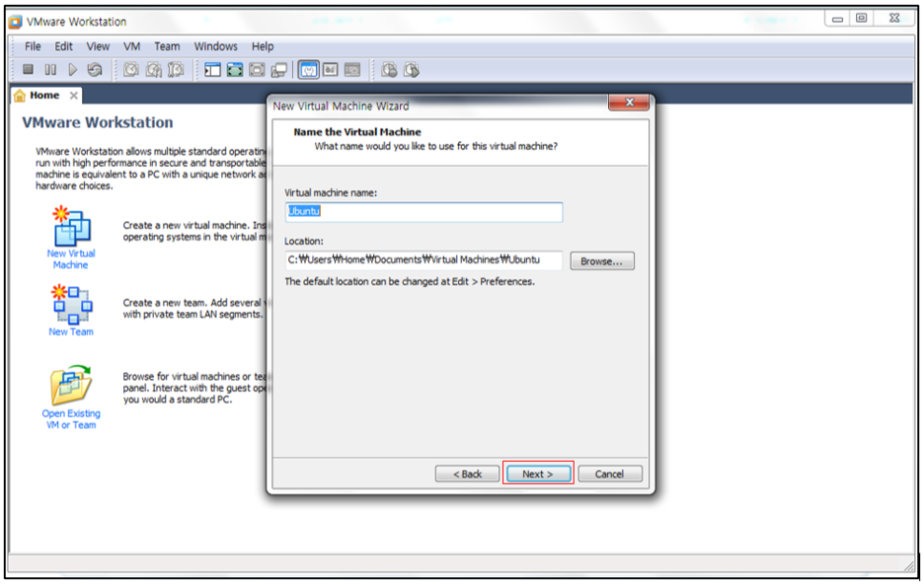
Task: Click the Reset VM toolbar icon
Action: pyautogui.click(x=95, y=69)
